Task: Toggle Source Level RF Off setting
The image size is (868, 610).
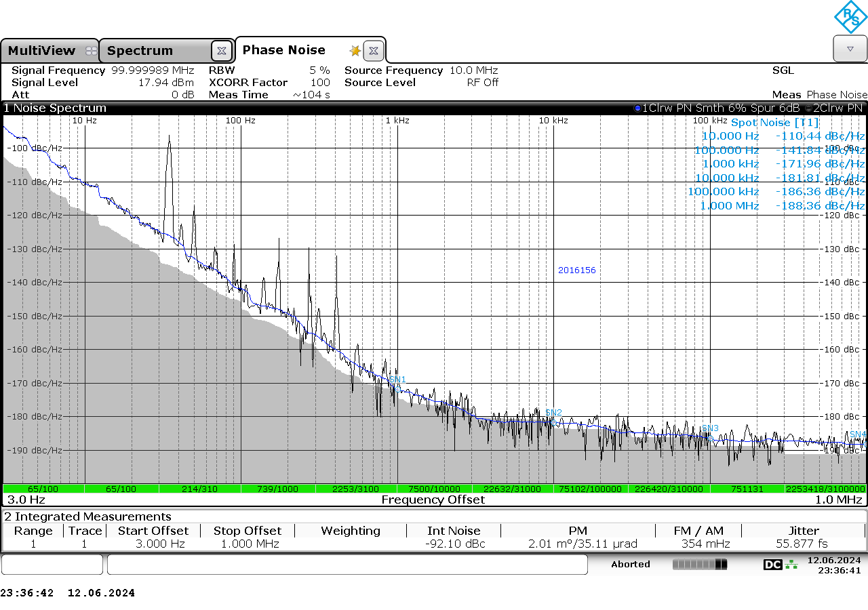Action: click(482, 83)
